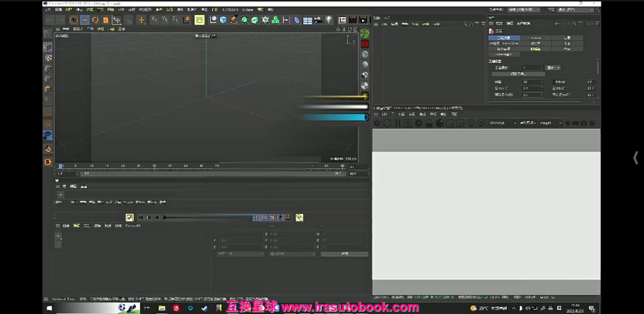The image size is (644, 314).
Task: Switch to Texture mode in left palette
Action: 48,57
